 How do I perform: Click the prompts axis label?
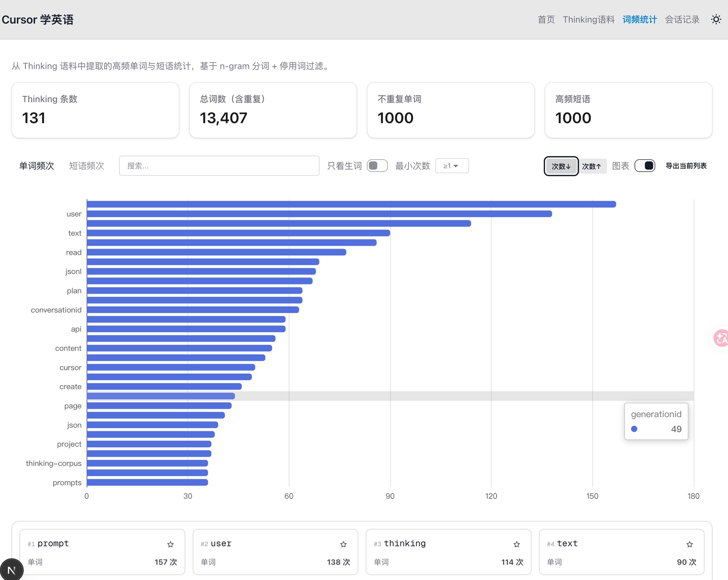click(67, 483)
